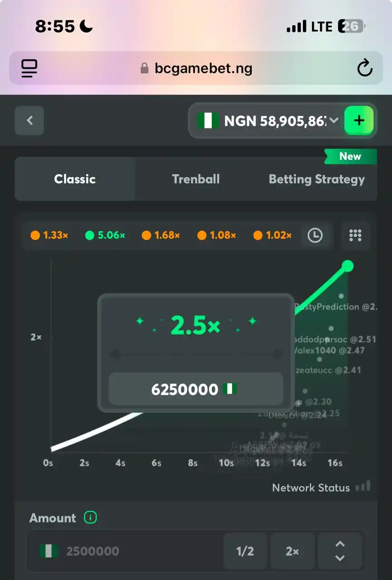Screen dimensions: 392x580
Task: Tap the Network Status signal bars
Action: pos(363,487)
